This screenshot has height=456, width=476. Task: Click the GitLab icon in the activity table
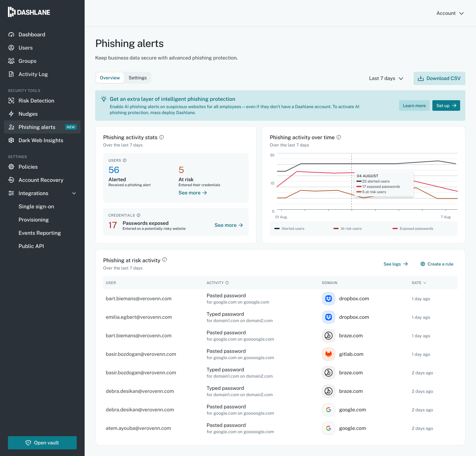coord(328,354)
